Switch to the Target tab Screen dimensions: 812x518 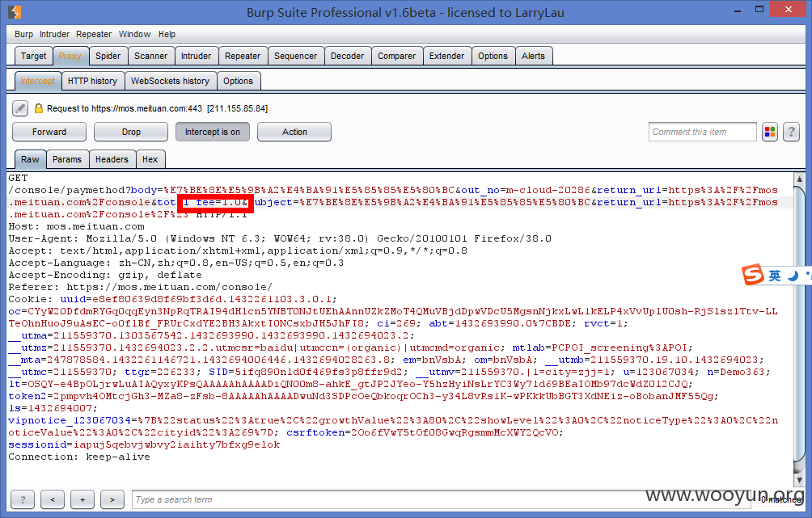tap(34, 56)
